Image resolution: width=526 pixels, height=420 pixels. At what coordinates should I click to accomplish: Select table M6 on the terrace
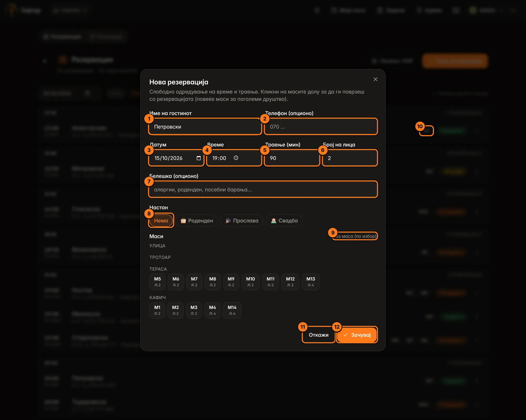pyautogui.click(x=176, y=282)
